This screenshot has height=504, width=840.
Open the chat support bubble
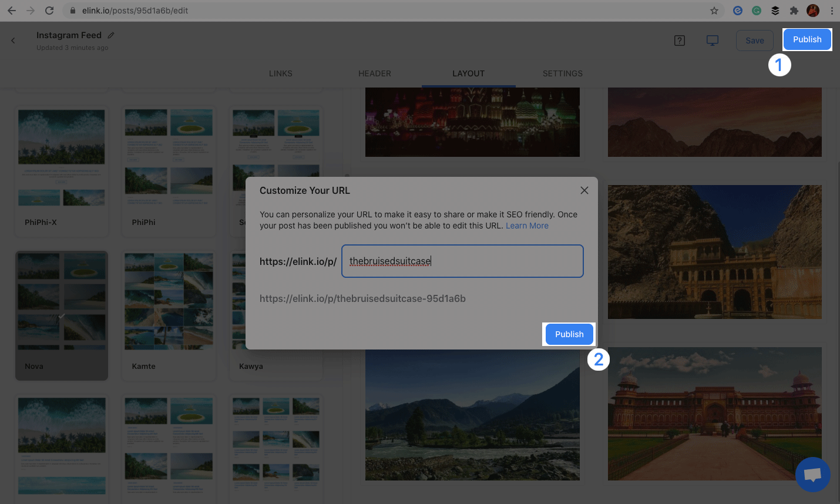coord(813,475)
